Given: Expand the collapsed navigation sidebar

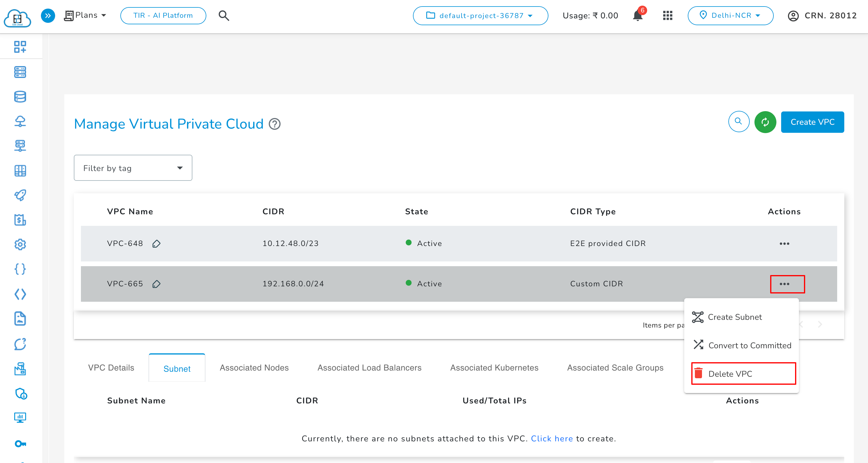Looking at the screenshot, I should pos(47,15).
